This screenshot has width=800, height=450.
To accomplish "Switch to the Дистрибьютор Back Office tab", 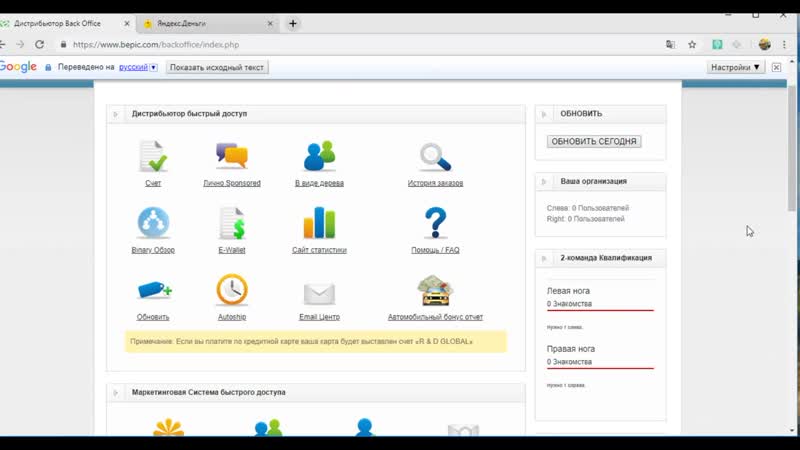I will [x=64, y=23].
